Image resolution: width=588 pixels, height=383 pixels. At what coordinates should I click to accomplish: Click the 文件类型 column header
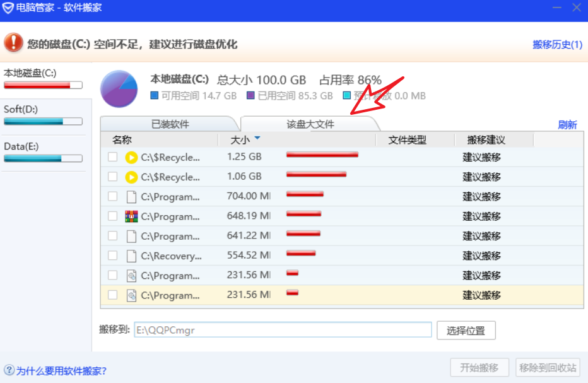pyautogui.click(x=407, y=140)
